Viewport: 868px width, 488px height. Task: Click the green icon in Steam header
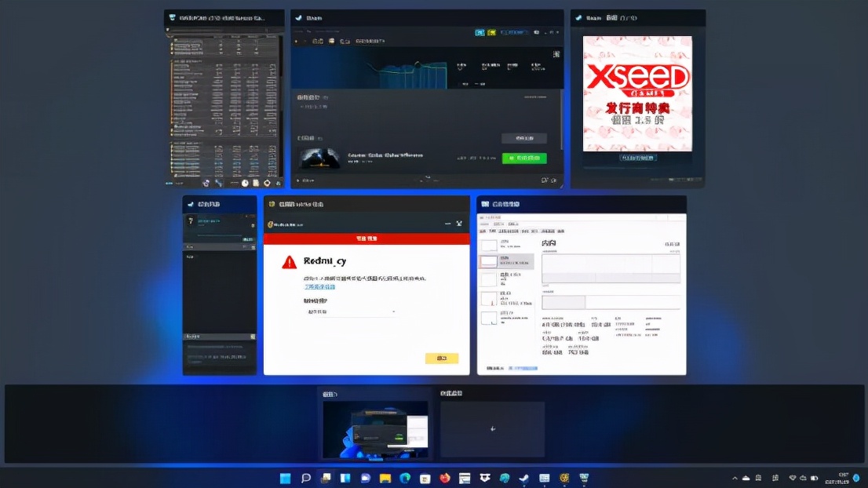coord(491,33)
